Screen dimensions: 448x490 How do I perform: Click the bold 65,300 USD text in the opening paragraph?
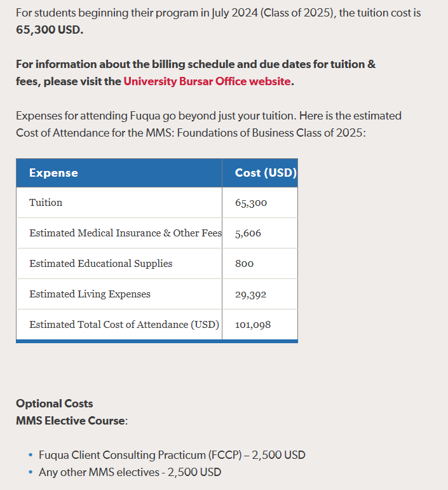(50, 29)
